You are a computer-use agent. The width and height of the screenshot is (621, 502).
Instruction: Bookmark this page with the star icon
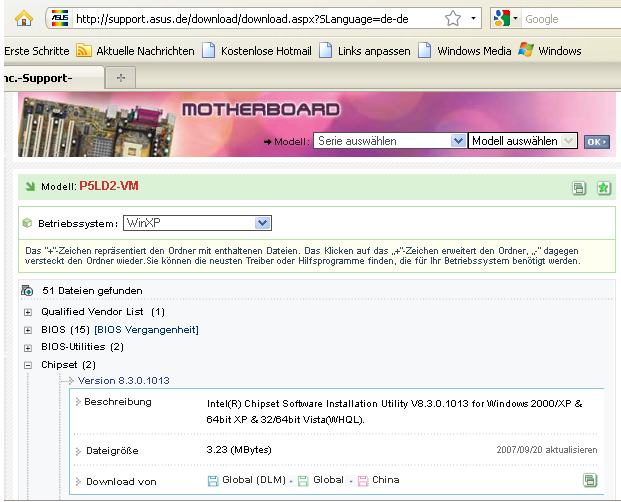click(453, 18)
